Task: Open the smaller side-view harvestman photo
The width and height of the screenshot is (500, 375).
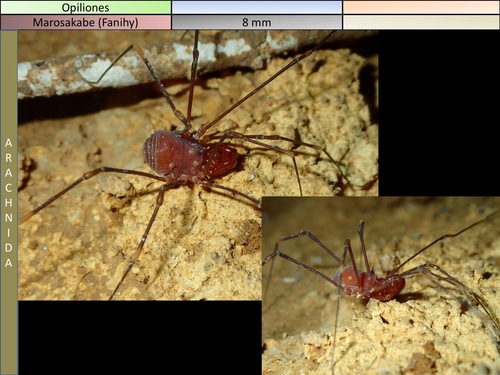Action: coord(381,286)
